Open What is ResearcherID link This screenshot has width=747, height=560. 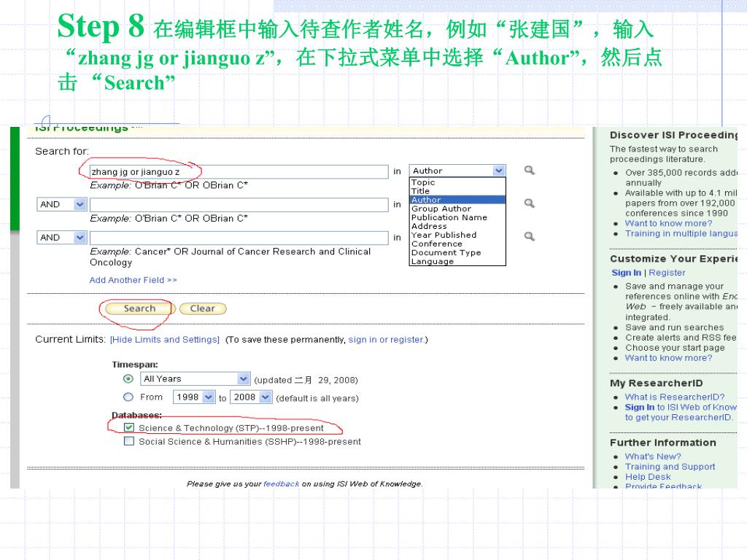[675, 397]
